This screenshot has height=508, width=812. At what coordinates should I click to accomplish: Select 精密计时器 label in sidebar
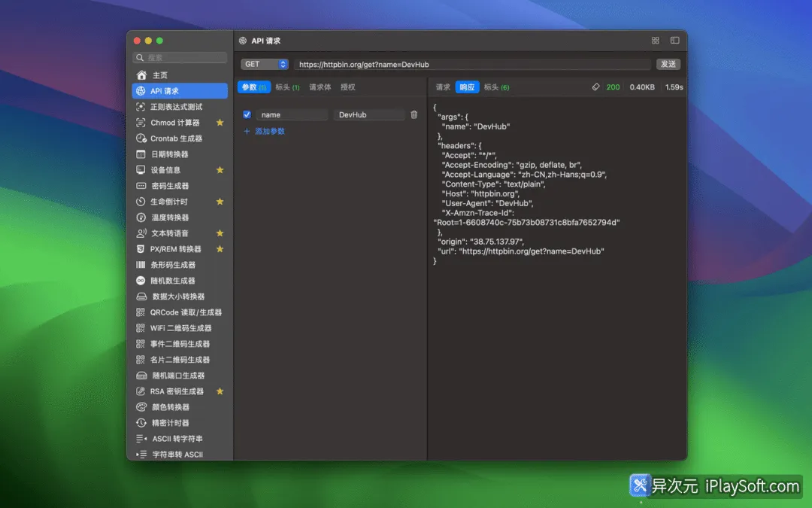(171, 423)
